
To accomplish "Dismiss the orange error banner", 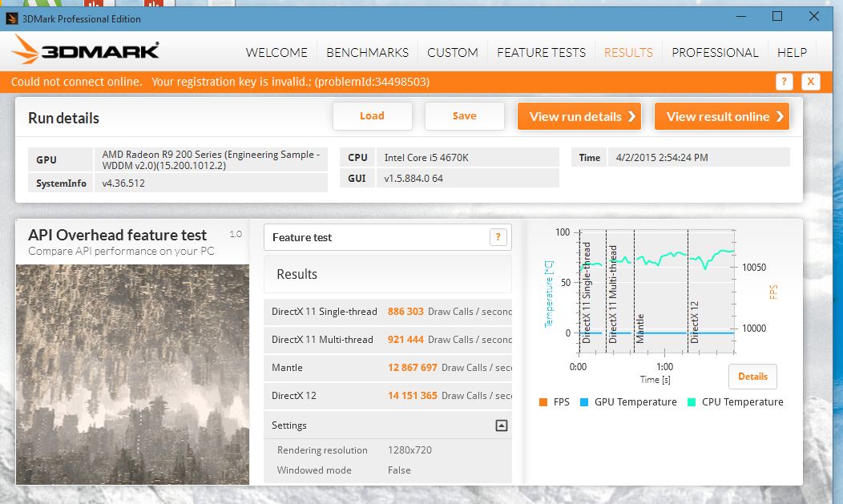I will tap(811, 82).
